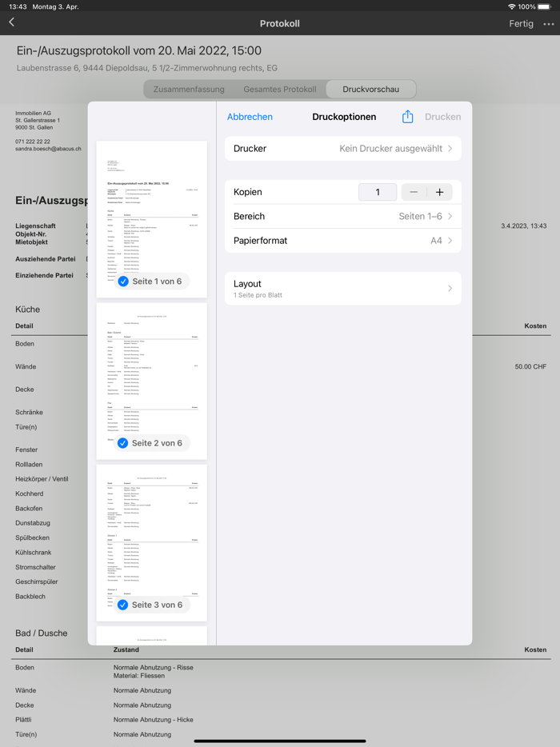Viewport: 560px width, 747px height.
Task: Select the page 1 preview thumbnail
Action: (x=151, y=220)
